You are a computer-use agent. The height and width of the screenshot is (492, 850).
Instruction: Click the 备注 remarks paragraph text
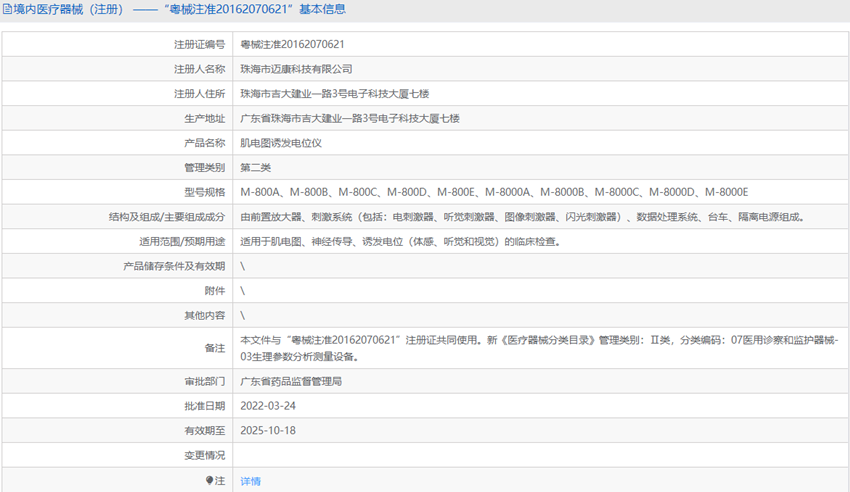pos(540,348)
